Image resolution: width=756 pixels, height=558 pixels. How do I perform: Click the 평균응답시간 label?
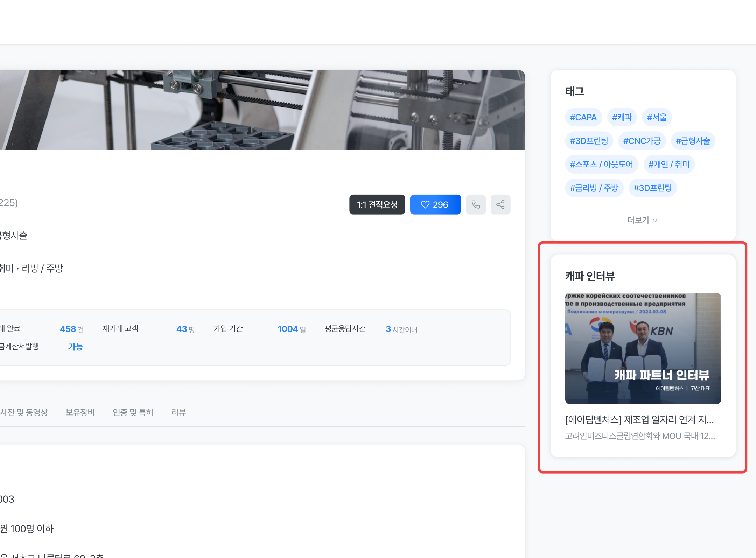[x=345, y=328]
